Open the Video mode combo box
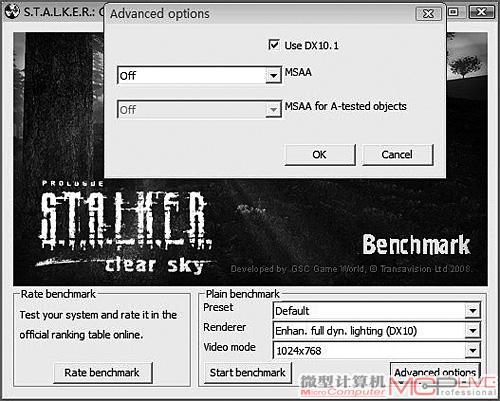Image resolution: width=500 pixels, height=401 pixels. click(377, 351)
